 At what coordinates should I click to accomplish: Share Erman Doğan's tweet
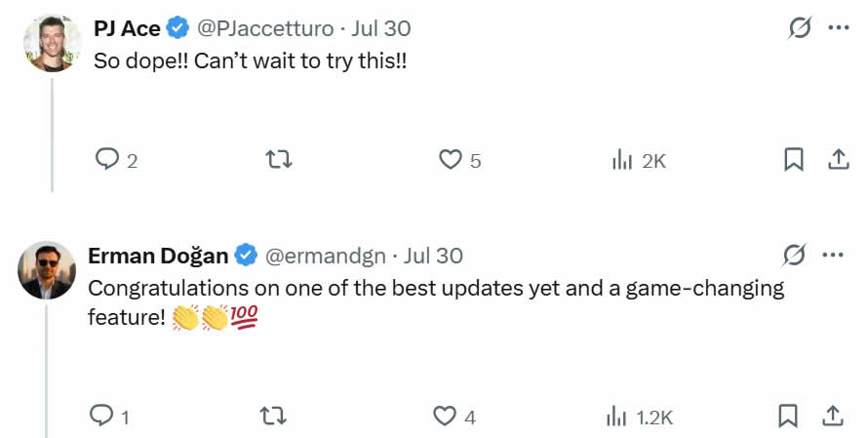833,417
